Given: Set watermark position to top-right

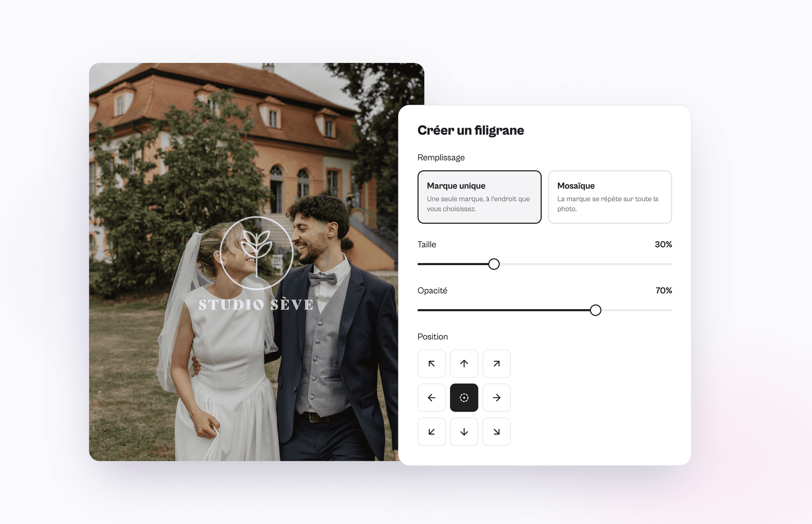Looking at the screenshot, I should click(x=497, y=364).
